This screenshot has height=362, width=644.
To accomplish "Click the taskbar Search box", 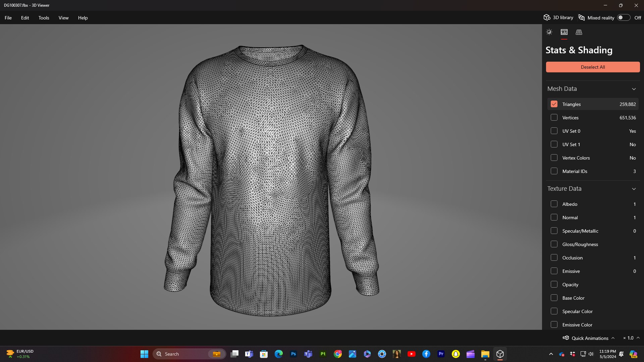I will 189,354.
